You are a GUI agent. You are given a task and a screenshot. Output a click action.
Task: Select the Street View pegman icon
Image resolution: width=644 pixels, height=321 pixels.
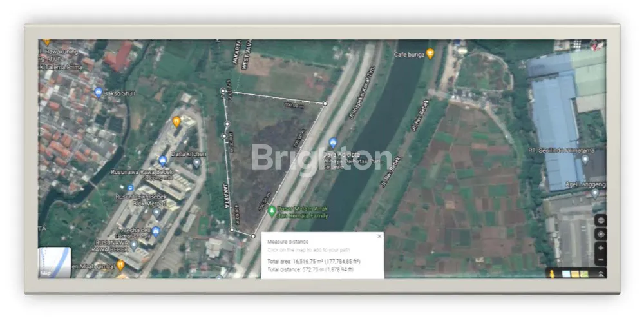(552, 274)
